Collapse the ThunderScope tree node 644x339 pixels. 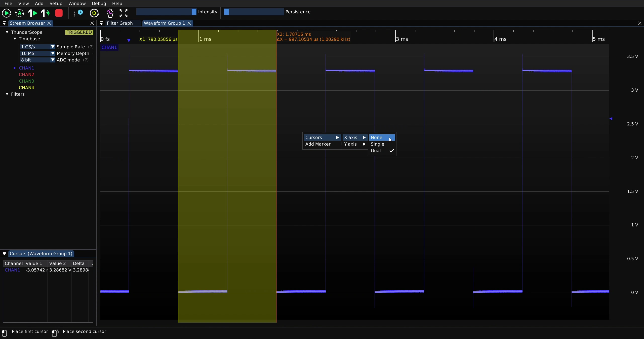7,32
